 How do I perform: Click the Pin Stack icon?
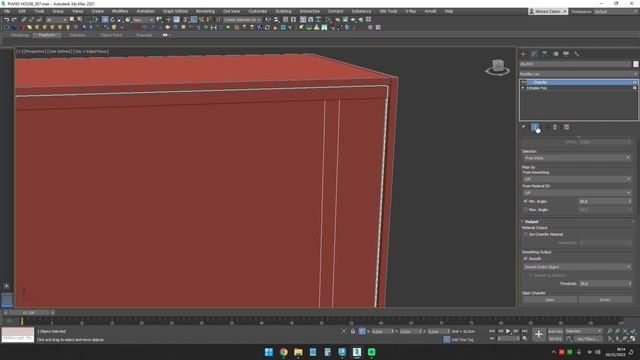tap(524, 127)
